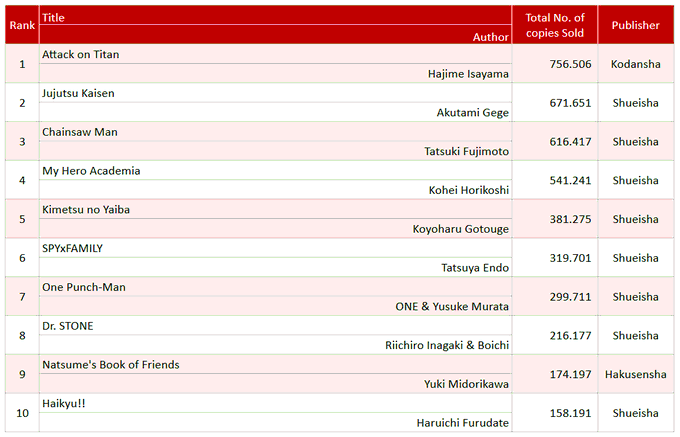Click rank number 8 cell

pos(22,335)
